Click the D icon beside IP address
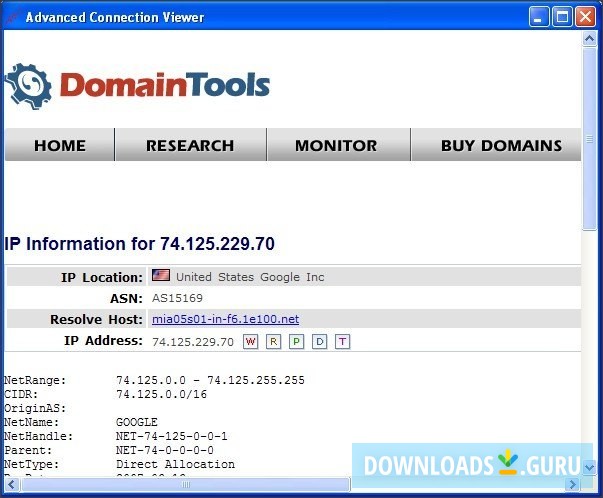Image resolution: width=603 pixels, height=498 pixels. pos(320,341)
